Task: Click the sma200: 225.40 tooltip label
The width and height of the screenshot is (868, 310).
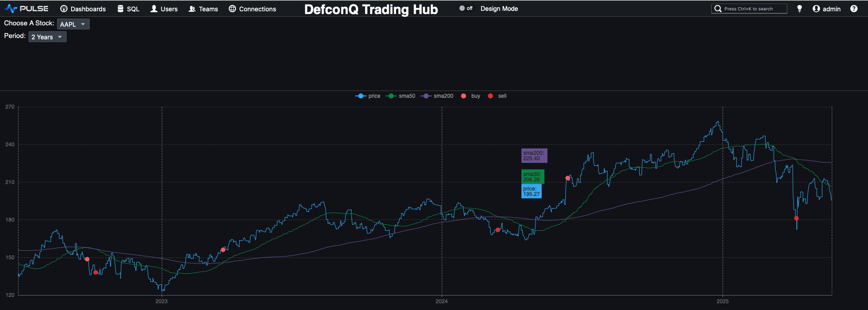Action: 534,156
